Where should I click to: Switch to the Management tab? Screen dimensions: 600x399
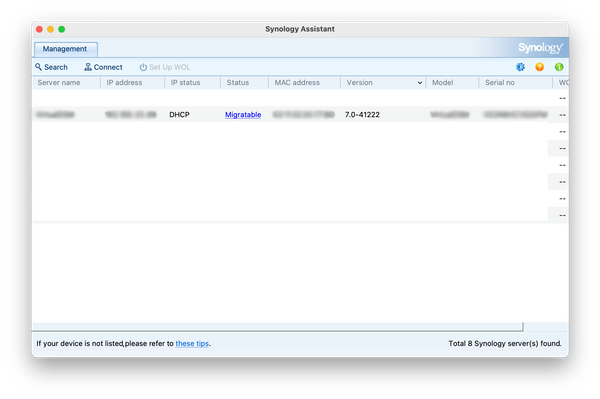coord(65,49)
